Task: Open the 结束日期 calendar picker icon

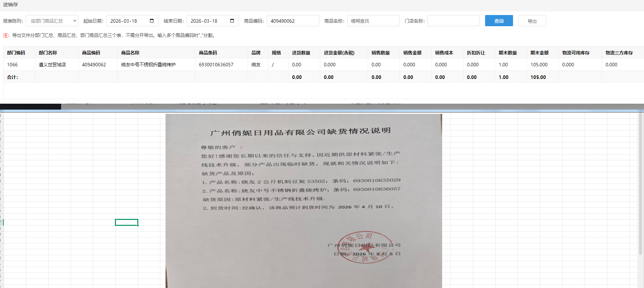Action: [x=232, y=21]
